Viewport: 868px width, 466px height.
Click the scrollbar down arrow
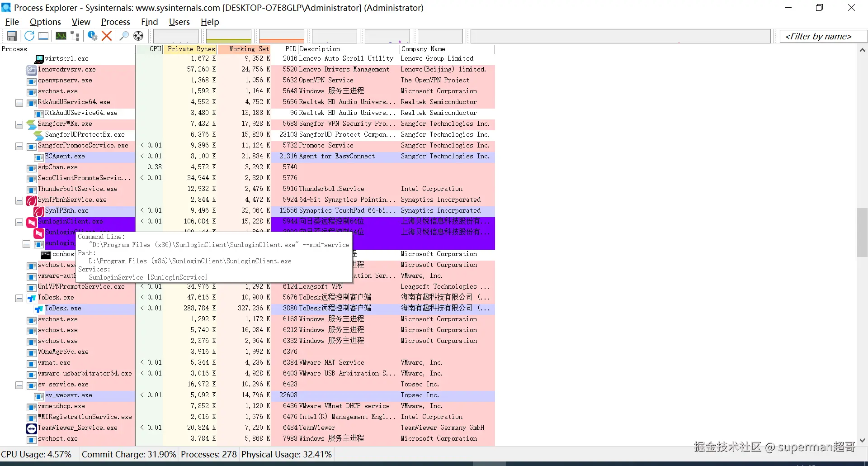(x=862, y=440)
